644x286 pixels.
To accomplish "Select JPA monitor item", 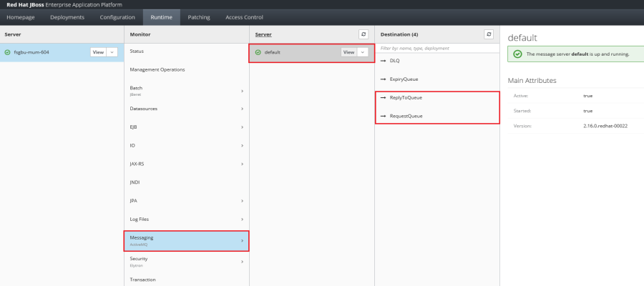I will coord(187,201).
